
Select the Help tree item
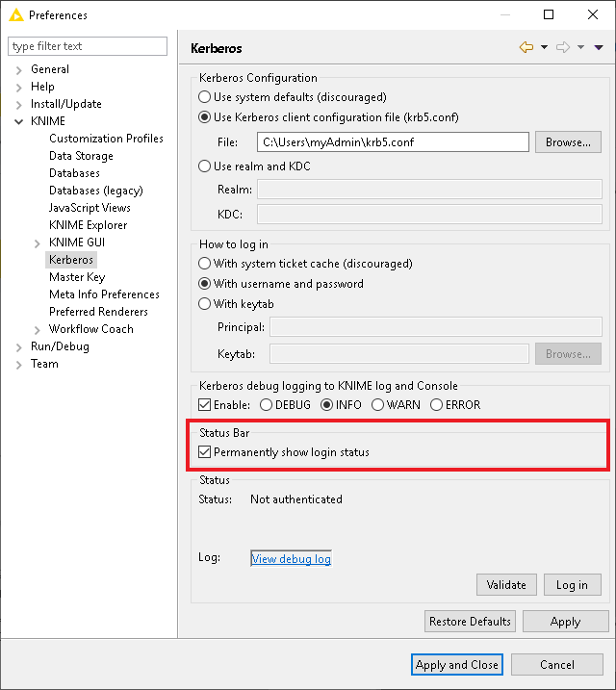[x=42, y=87]
